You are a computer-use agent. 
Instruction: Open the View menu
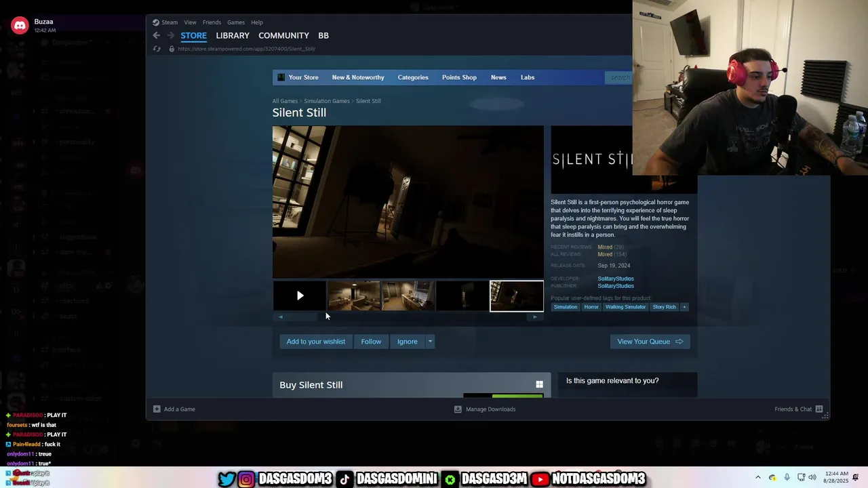(x=190, y=22)
